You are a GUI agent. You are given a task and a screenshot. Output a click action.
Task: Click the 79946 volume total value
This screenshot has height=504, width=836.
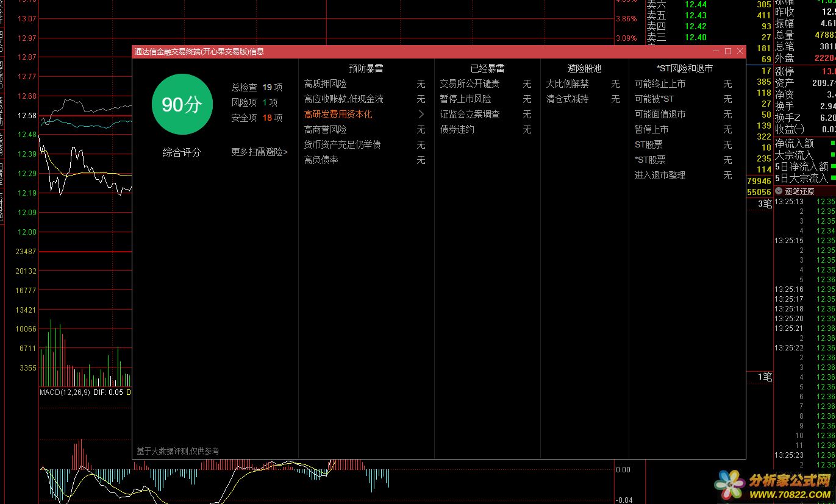[x=759, y=181]
